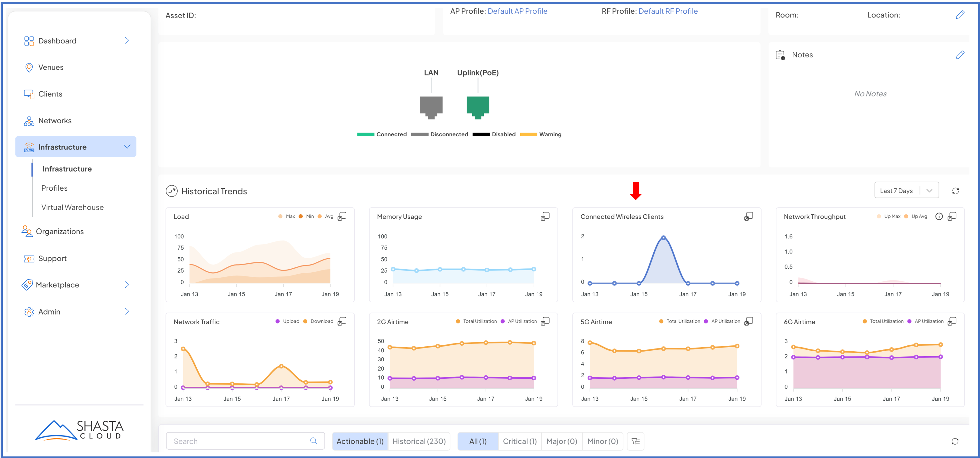Image resolution: width=980 pixels, height=458 pixels.
Task: Expand the Load chart popout icon
Action: click(x=342, y=216)
